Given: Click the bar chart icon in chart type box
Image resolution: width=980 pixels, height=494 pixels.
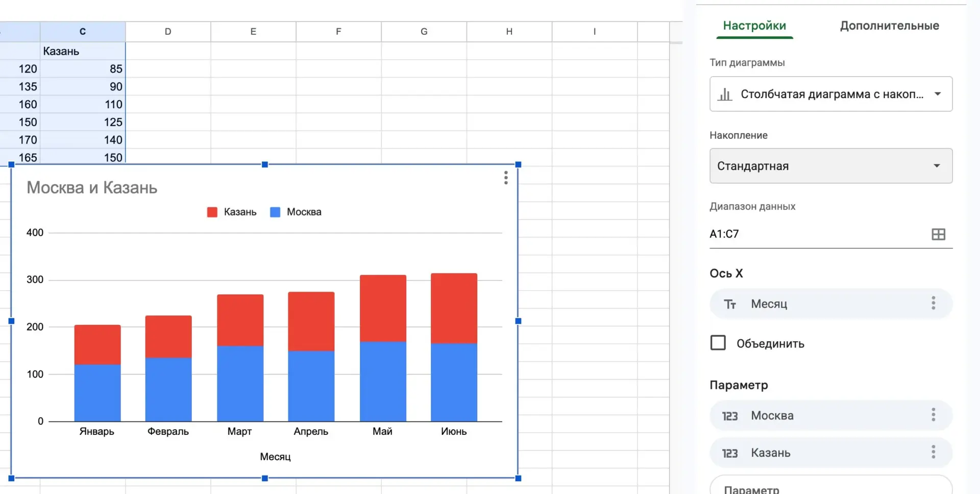Looking at the screenshot, I should pyautogui.click(x=725, y=95).
